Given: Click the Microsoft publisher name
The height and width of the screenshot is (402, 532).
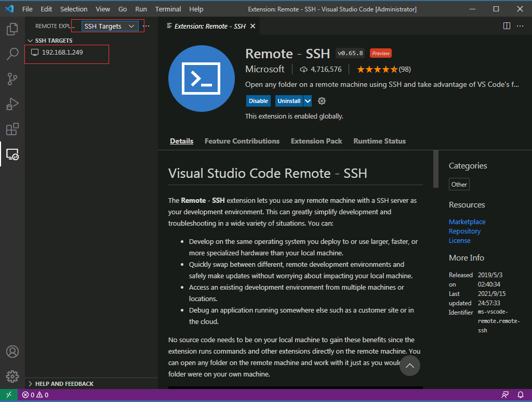Looking at the screenshot, I should click(264, 69).
